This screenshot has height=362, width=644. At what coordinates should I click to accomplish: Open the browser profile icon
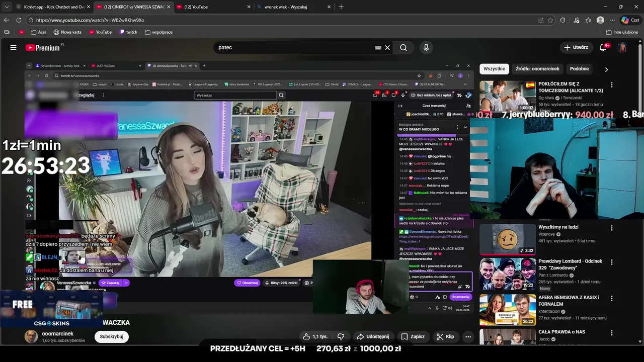[600, 20]
